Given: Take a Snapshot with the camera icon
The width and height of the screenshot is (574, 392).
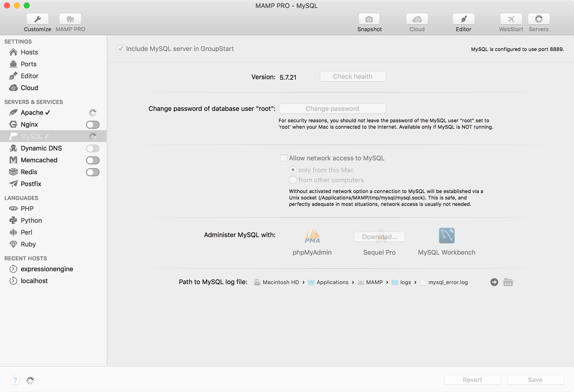Looking at the screenshot, I should coord(369,19).
